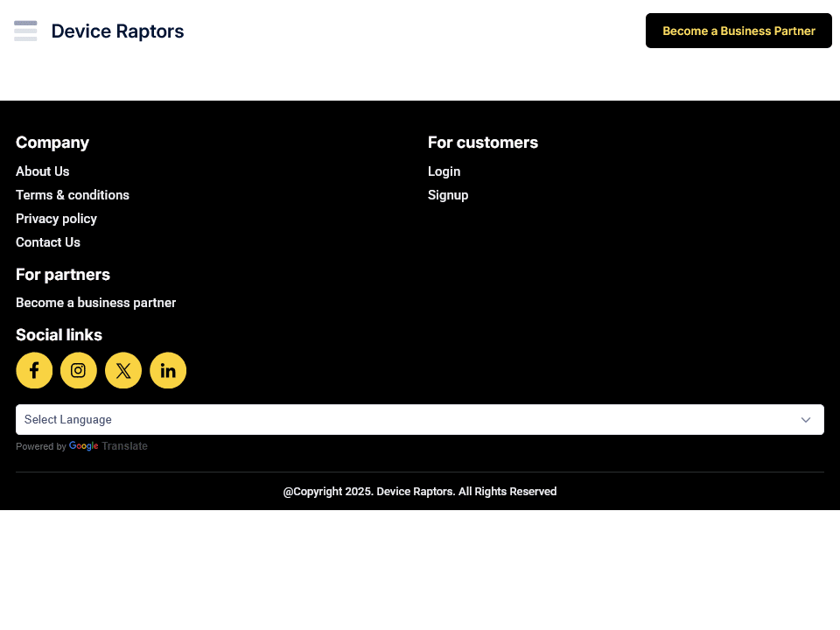
Task: Open Terms & conditions page
Action: point(73,195)
